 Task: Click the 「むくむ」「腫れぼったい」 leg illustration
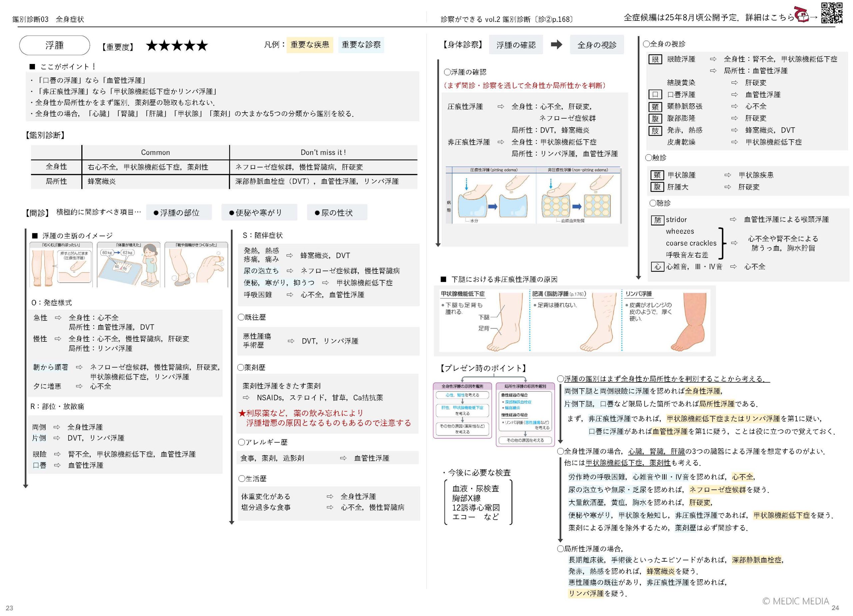coord(61,265)
